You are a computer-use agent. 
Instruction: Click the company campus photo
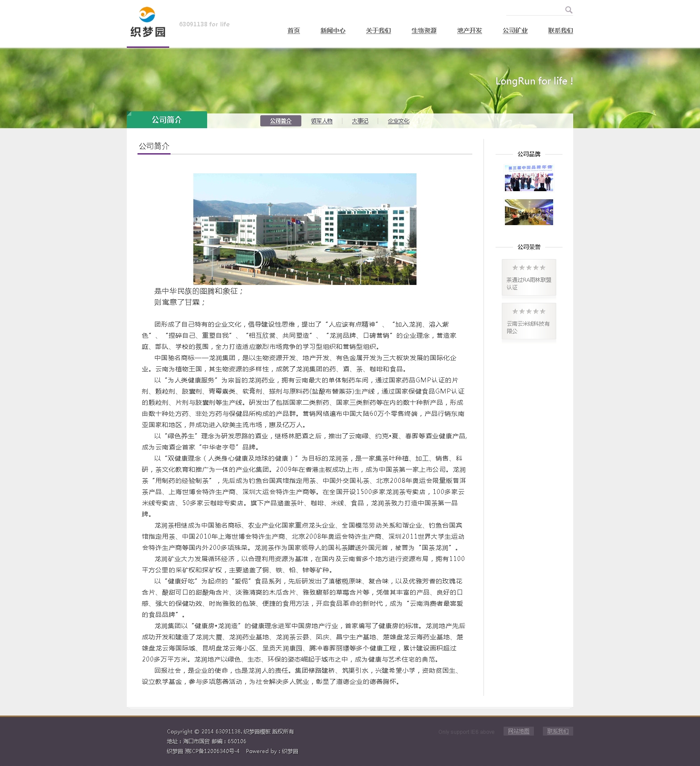[x=304, y=229]
